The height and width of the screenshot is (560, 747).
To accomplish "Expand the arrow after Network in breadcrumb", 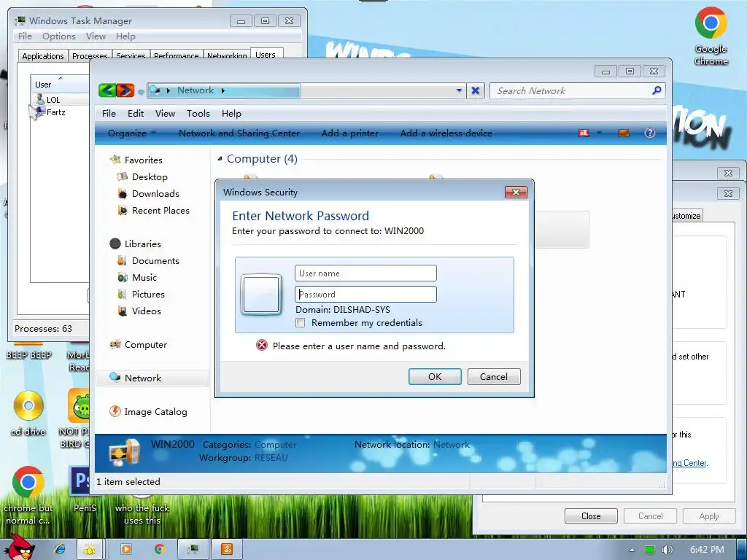I will (223, 90).
